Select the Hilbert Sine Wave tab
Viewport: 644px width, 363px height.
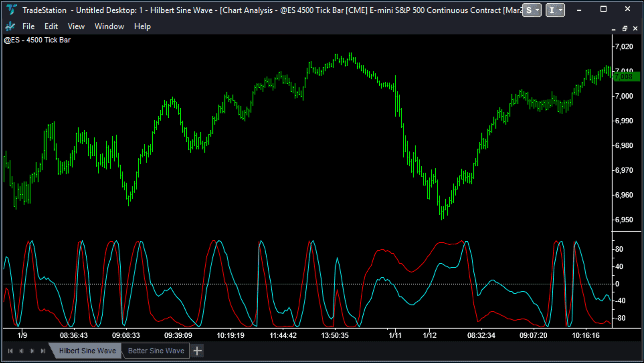(87, 351)
